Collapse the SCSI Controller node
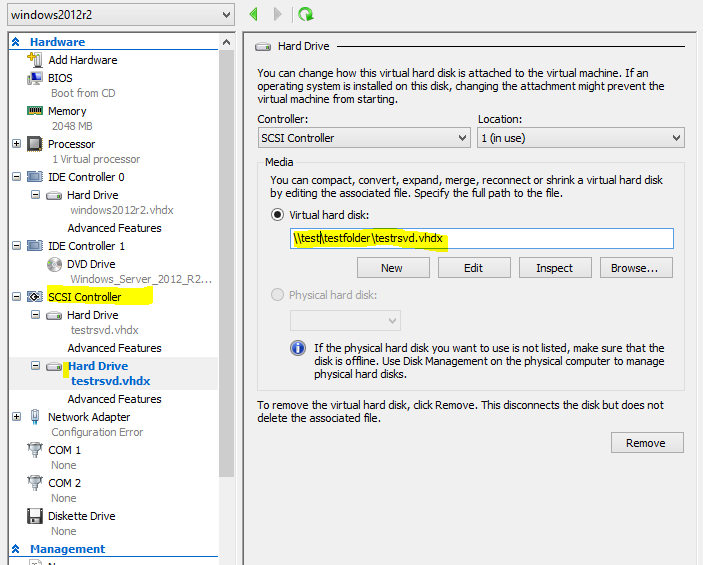 point(17,296)
